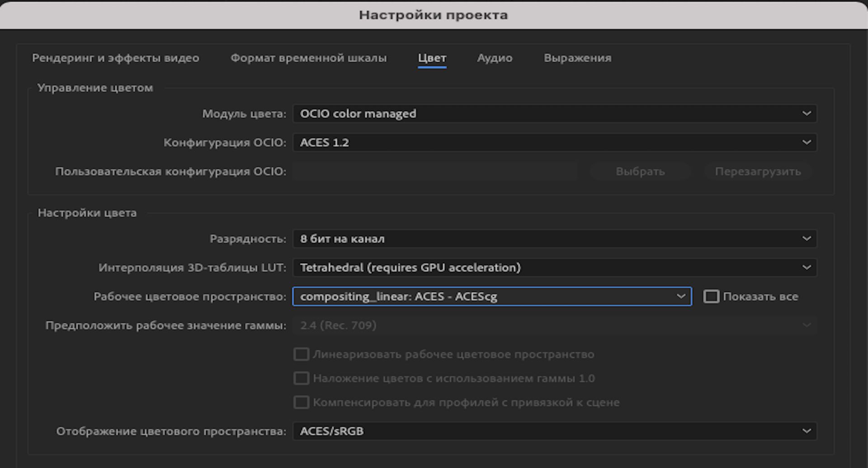Click the Настройки проекта title bar
Screen dimensions: 868x468
(433, 15)
